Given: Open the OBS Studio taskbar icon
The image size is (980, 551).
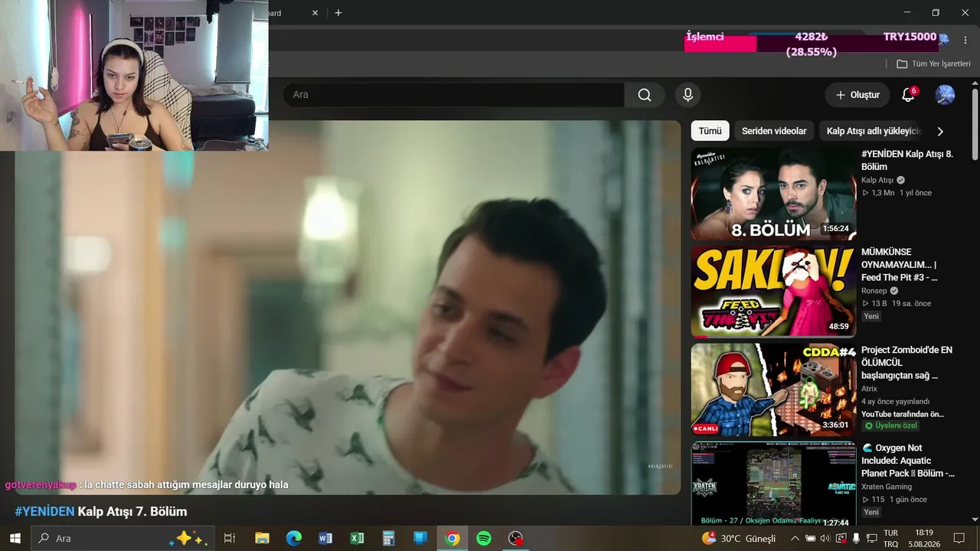Looking at the screenshot, I should tap(516, 538).
